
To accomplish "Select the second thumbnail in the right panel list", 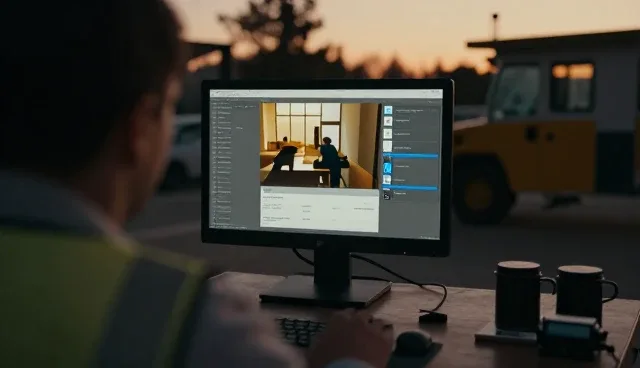I will click(x=388, y=121).
